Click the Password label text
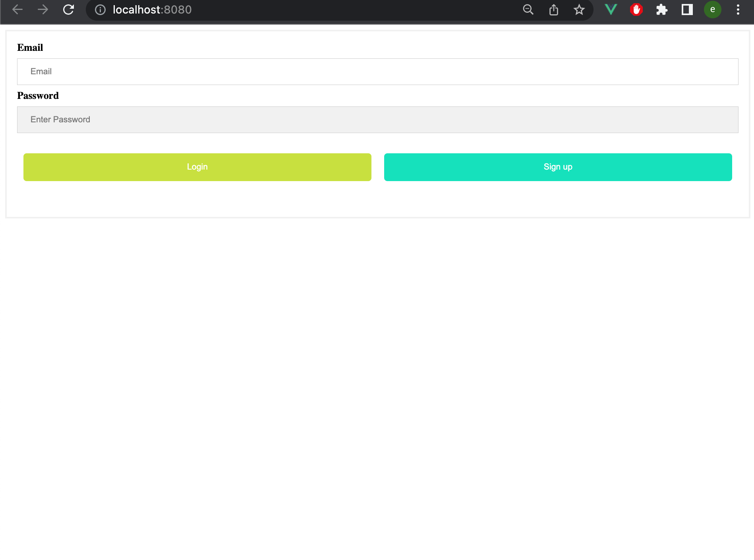The height and width of the screenshot is (560, 754). point(38,96)
